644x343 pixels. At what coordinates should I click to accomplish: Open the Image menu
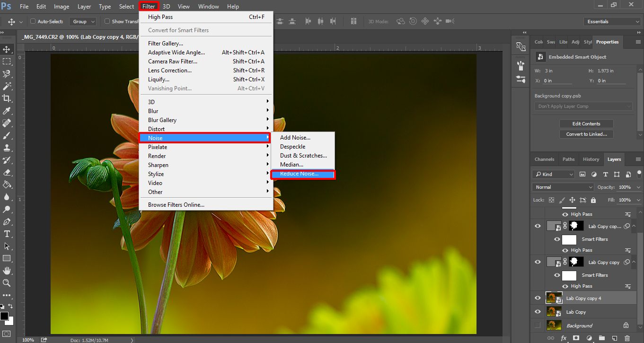point(62,7)
